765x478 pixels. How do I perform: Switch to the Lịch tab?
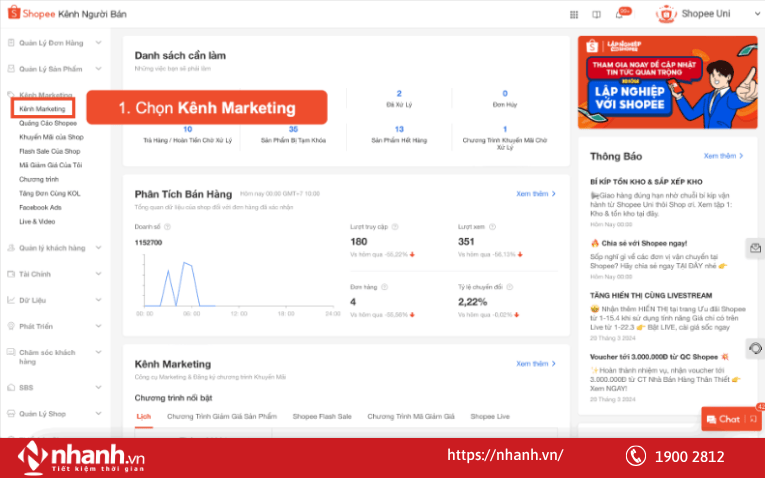pos(143,417)
